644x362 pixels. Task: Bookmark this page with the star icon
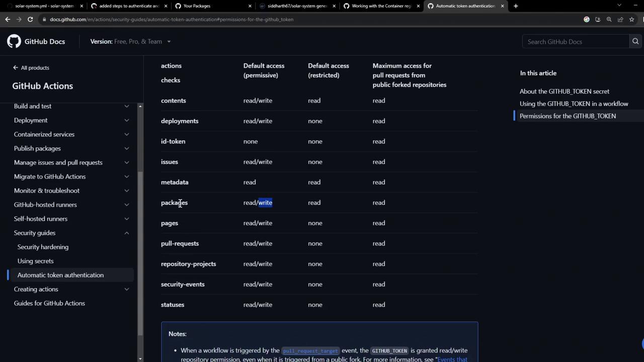point(631,19)
